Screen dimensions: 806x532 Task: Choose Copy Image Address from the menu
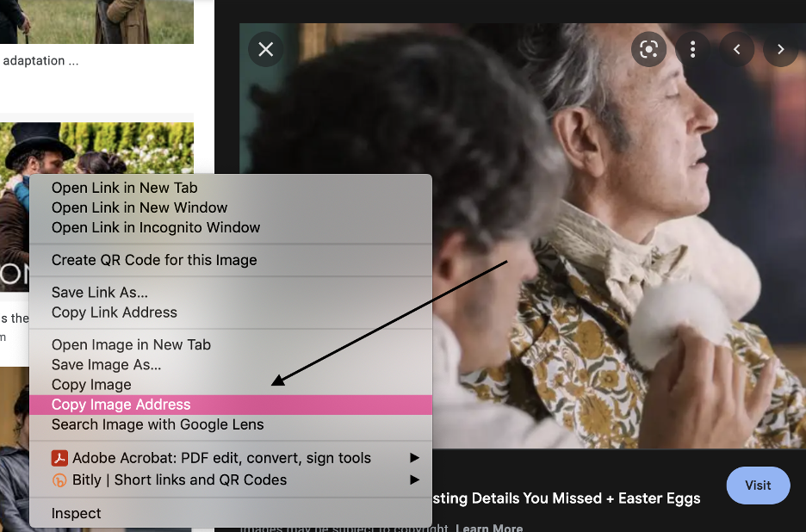[x=120, y=404]
